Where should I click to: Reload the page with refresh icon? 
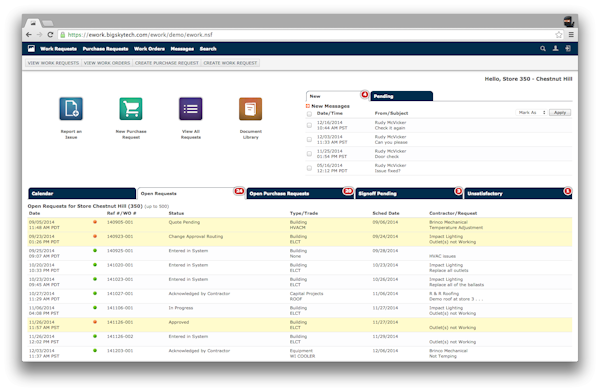(x=50, y=34)
